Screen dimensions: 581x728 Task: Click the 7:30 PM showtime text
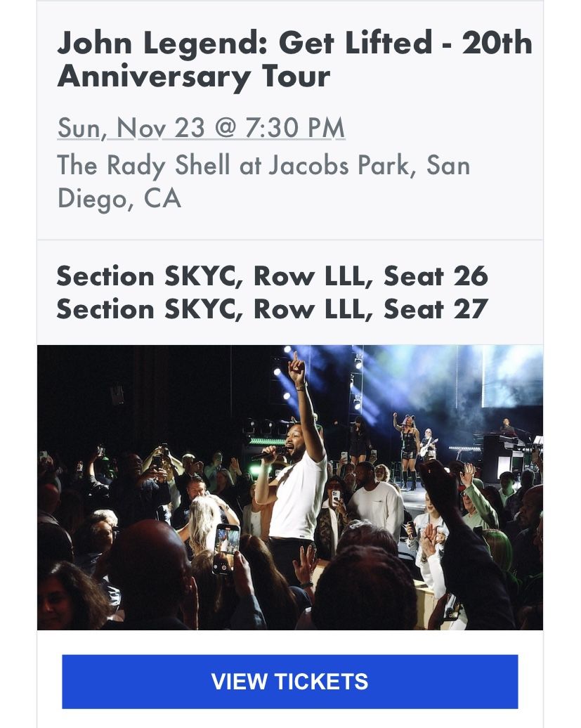coord(295,129)
